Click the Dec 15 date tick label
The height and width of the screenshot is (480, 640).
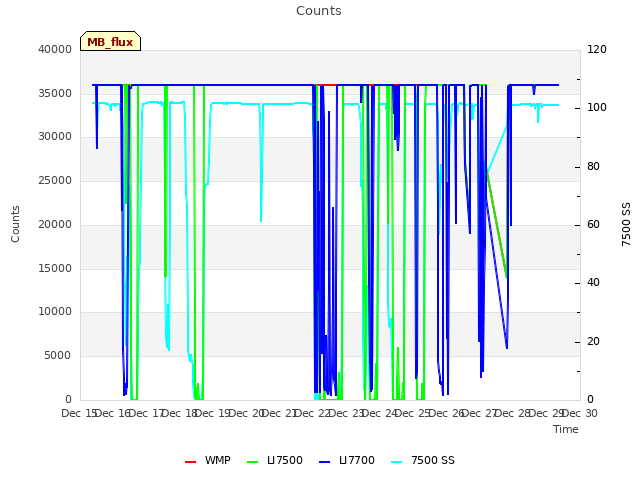click(x=79, y=413)
